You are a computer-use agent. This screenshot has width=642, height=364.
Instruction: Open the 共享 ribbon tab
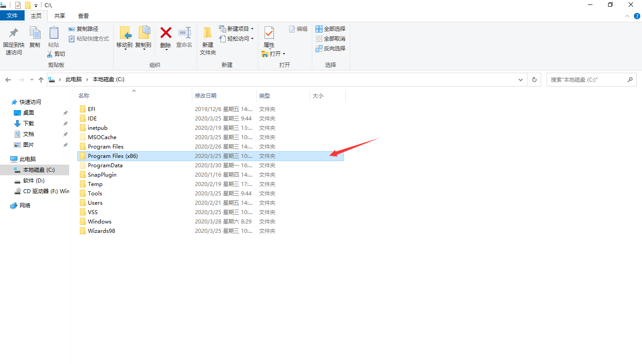point(59,15)
